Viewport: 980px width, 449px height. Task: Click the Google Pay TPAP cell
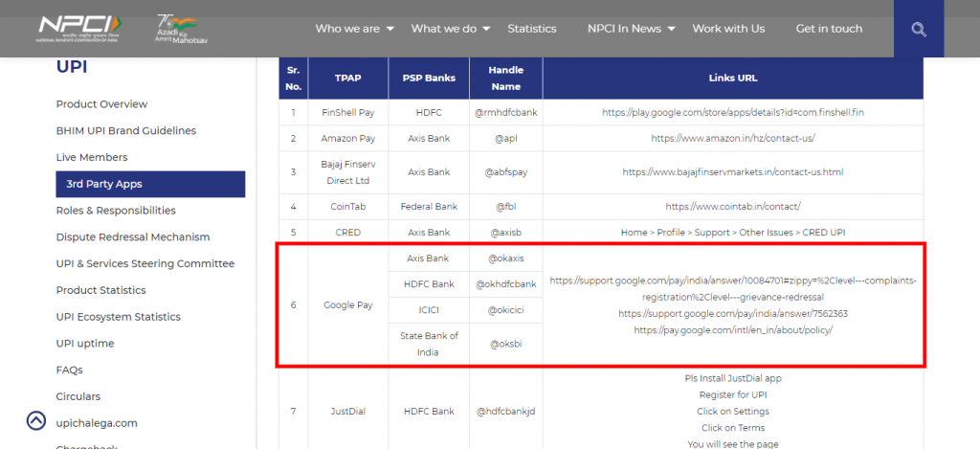348,305
